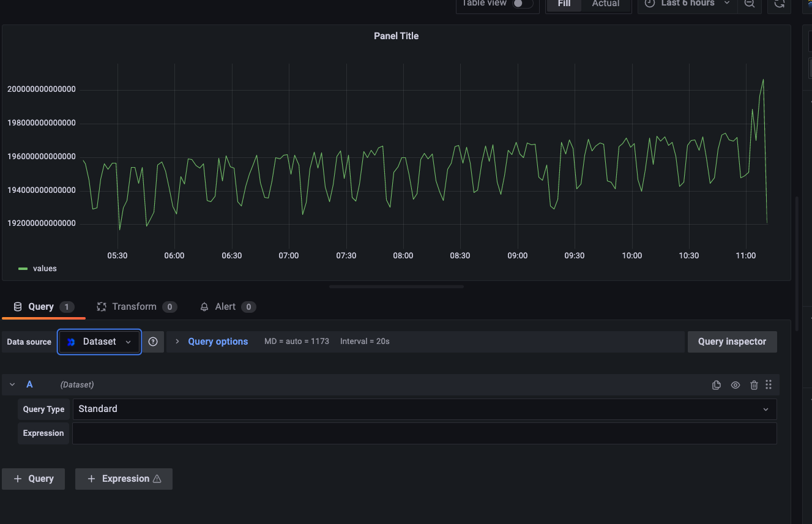Open the Dataset data source dropdown

[100, 342]
